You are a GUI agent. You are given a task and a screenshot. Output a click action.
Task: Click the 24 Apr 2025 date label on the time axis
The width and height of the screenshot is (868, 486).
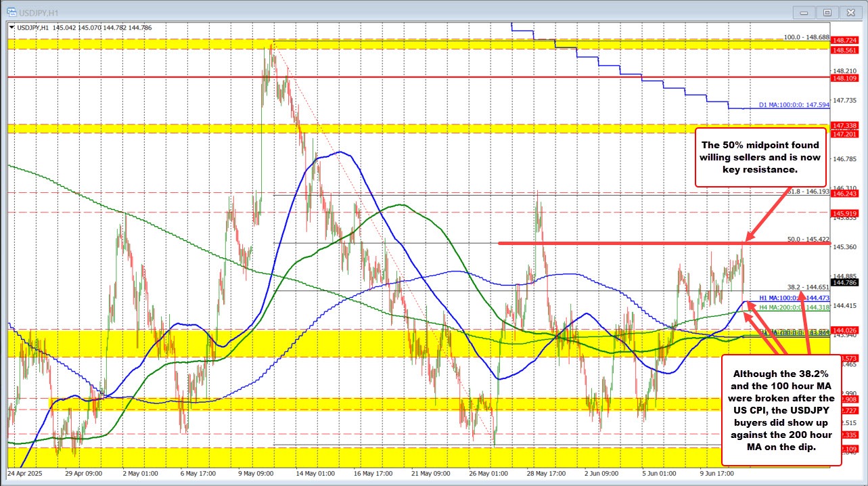coord(27,474)
